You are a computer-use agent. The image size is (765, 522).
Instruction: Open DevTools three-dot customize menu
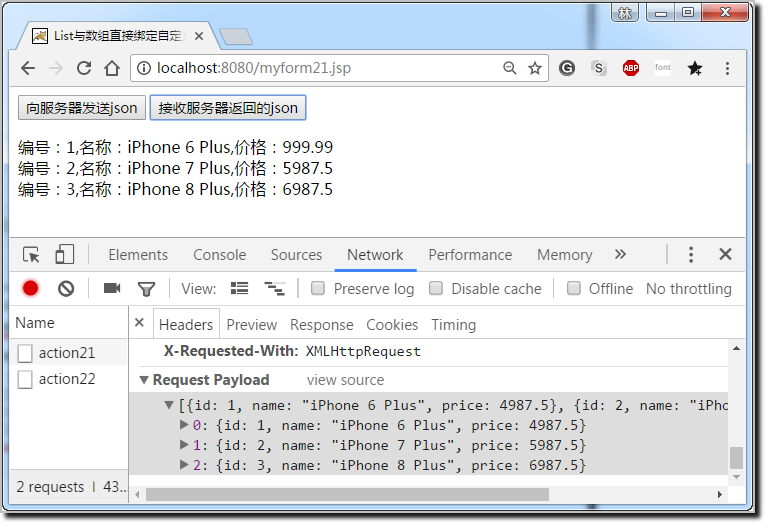point(691,255)
